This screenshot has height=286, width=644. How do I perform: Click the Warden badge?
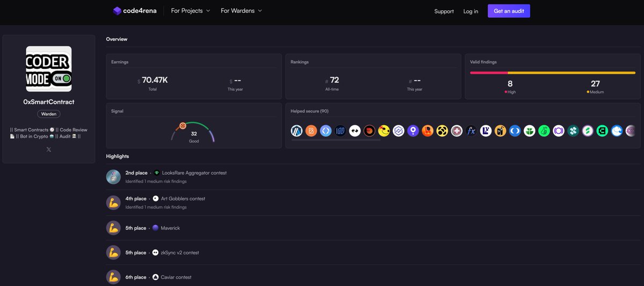49,114
